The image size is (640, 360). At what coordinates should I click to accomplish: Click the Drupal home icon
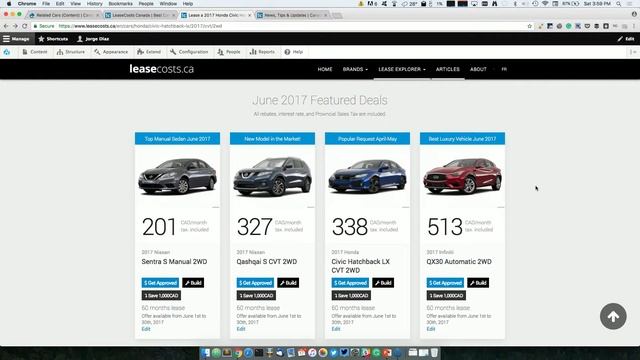coord(7,52)
